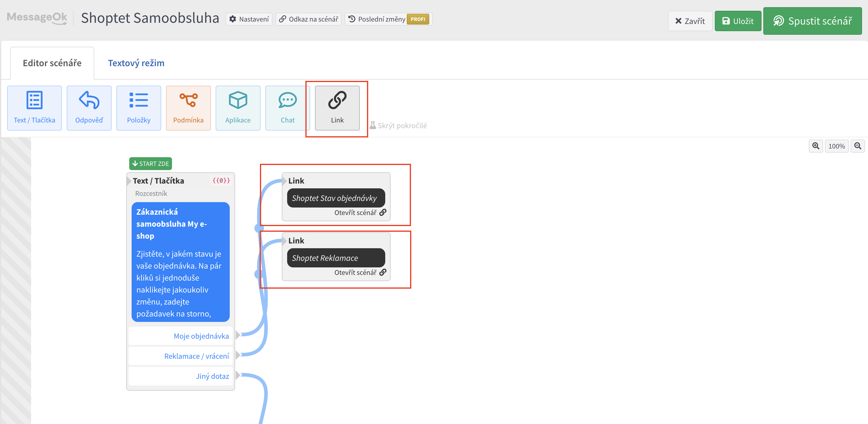Select the Editor scénáře tab
Image resolution: width=868 pixels, height=424 pixels.
[52, 63]
